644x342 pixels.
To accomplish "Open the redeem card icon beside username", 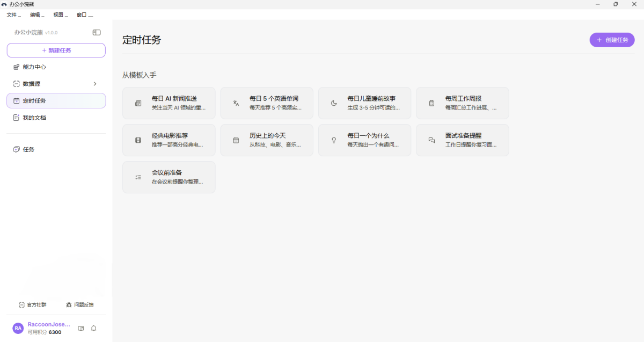I will (81, 328).
